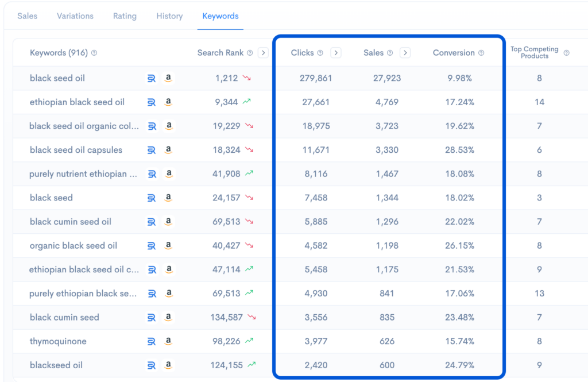Expand the Search Rank column details
The image size is (588, 382).
(263, 52)
